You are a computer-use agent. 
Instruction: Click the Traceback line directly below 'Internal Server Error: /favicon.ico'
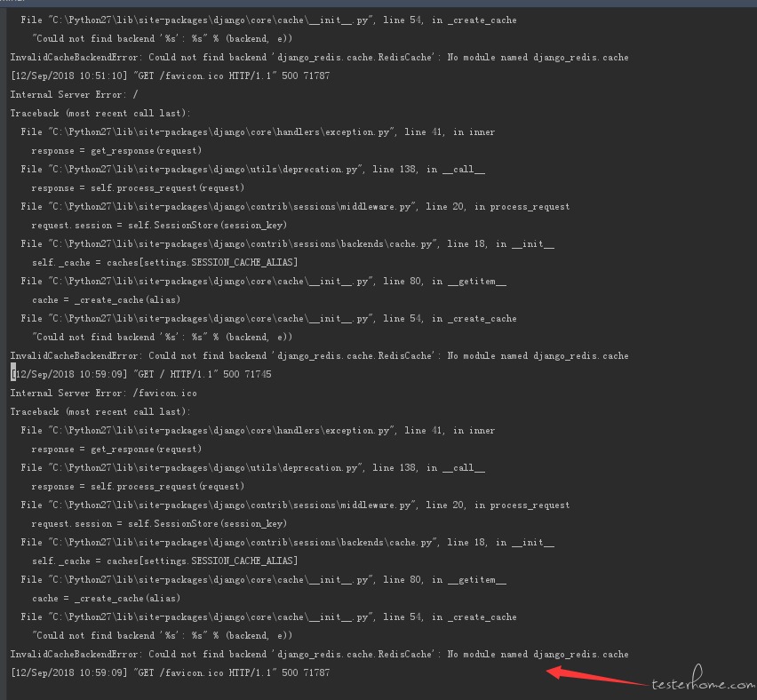point(100,412)
